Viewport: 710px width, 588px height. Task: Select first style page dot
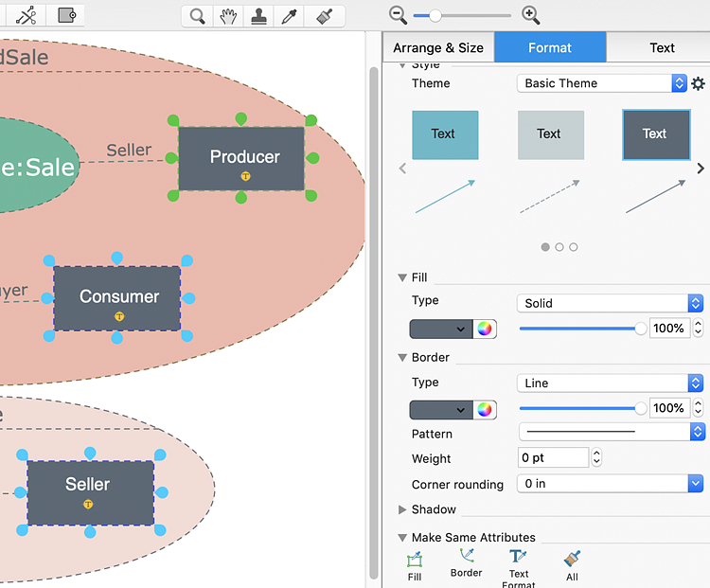click(x=545, y=247)
